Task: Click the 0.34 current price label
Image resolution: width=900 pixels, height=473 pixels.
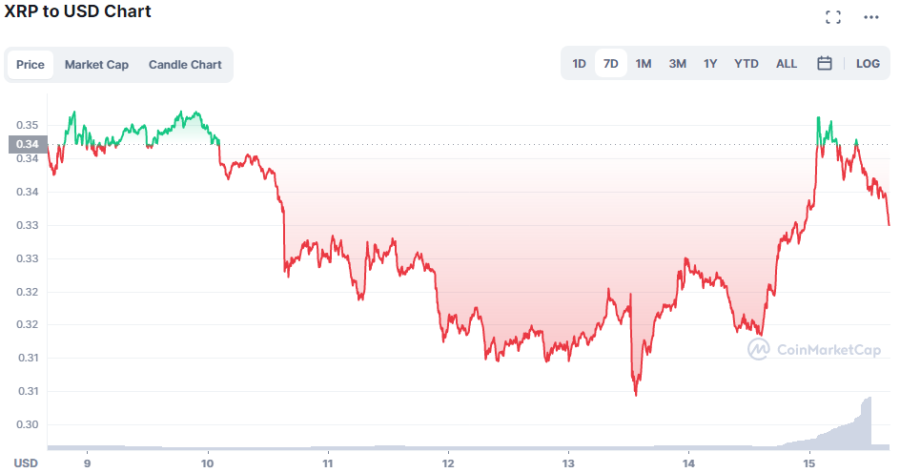Action: (x=27, y=144)
